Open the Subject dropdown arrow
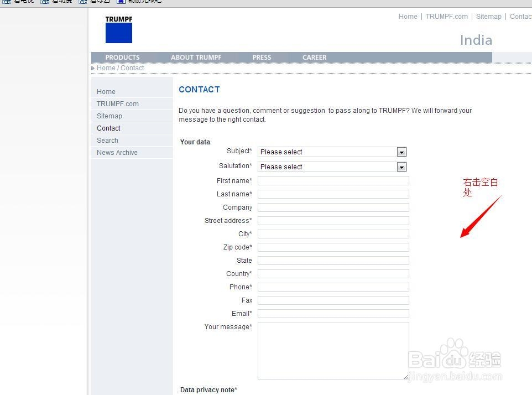Viewport: 532px width, 395px height. 401,152
